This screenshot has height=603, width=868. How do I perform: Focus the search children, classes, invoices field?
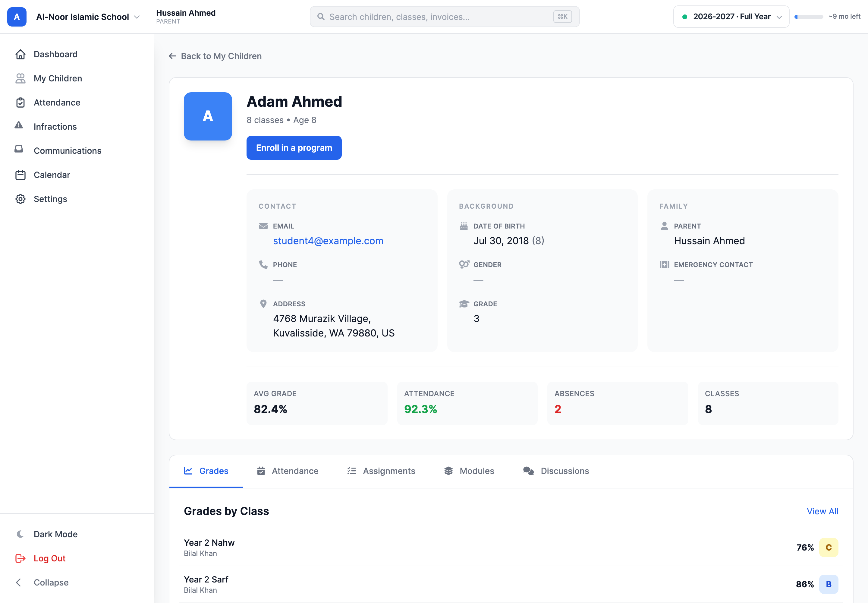445,17
